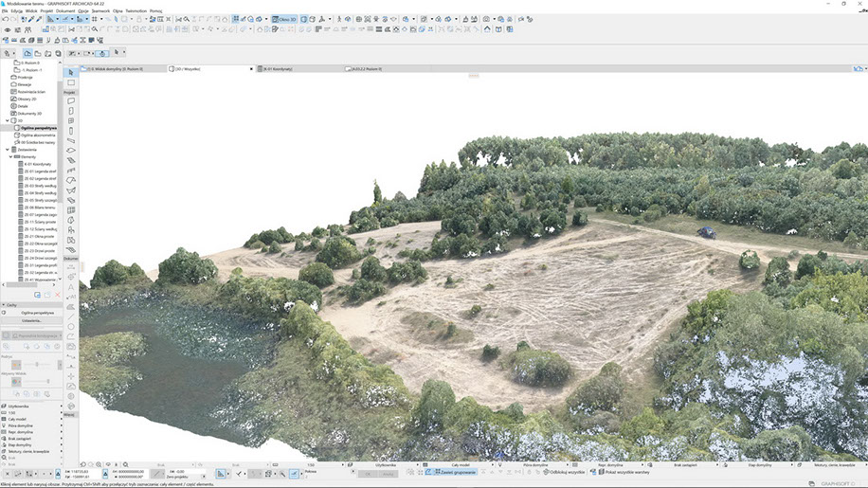
Task: Select the Arrow selection tool in toolbox
Action: point(70,73)
